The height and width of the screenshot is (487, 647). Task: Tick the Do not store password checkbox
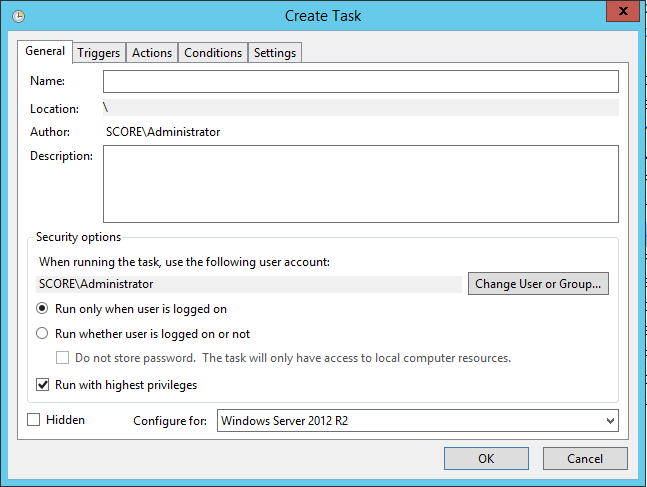[x=62, y=358]
